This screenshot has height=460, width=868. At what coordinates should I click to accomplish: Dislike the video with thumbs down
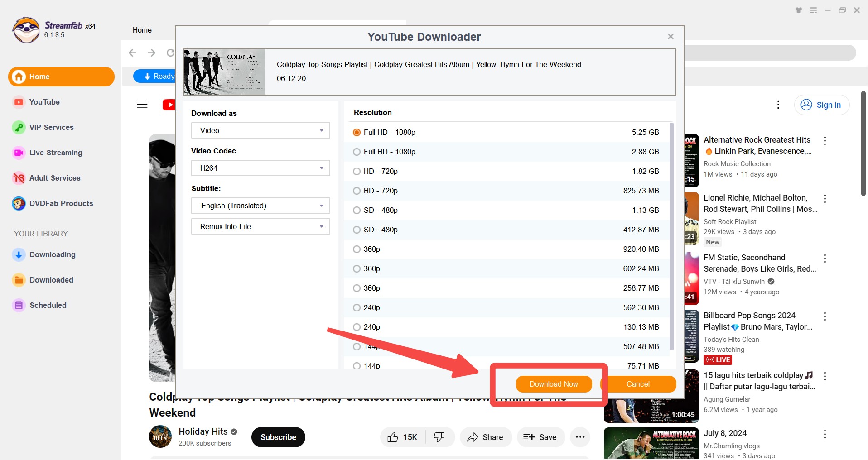pos(439,437)
